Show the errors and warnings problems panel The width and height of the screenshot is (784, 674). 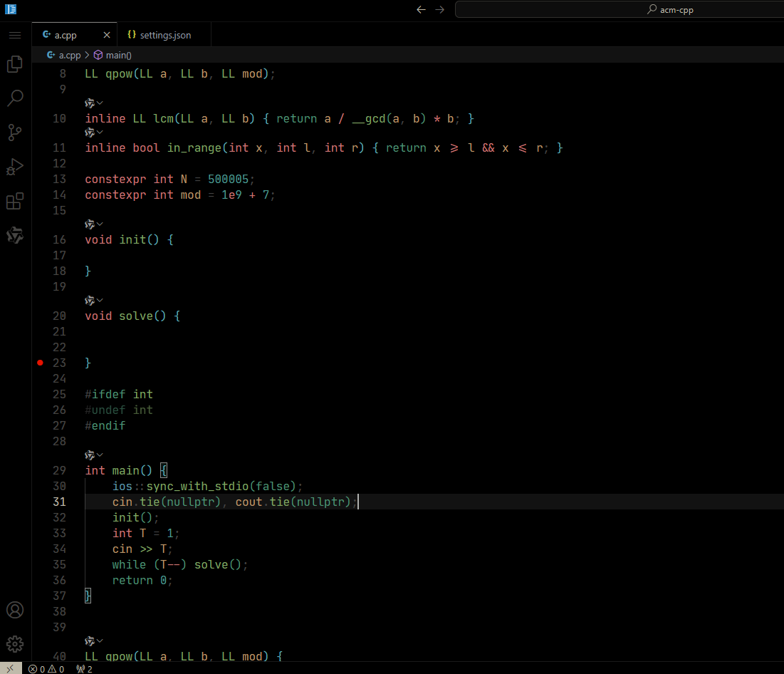pos(46,669)
